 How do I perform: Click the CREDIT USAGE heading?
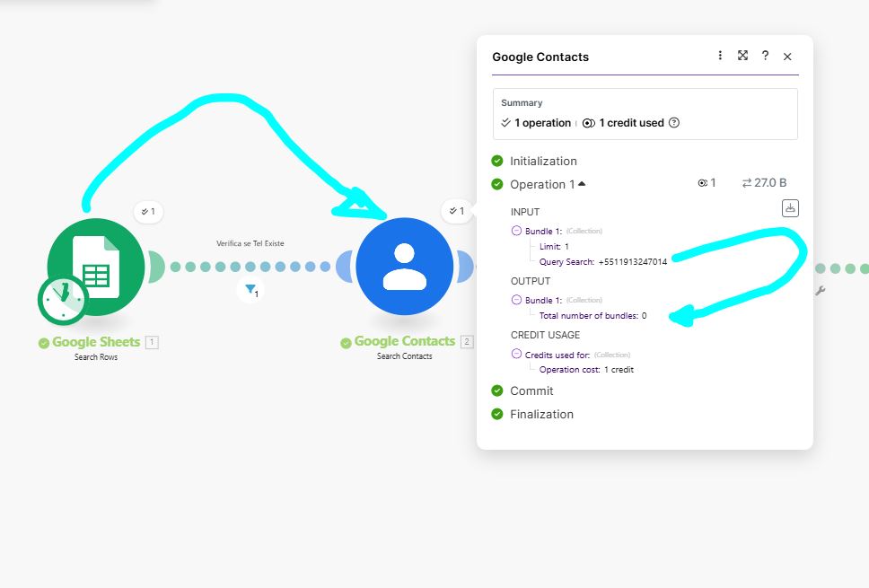click(545, 335)
